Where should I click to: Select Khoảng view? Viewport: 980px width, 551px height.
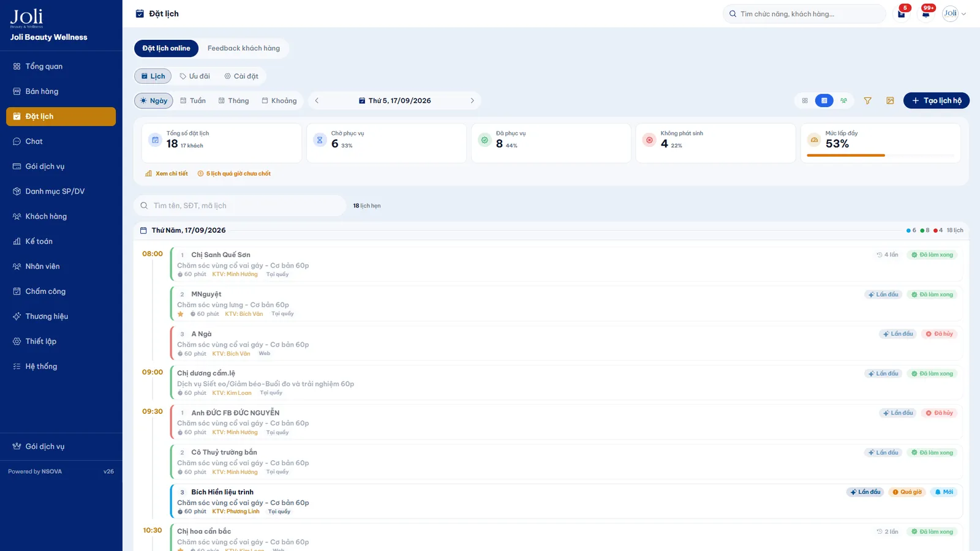[x=279, y=100]
